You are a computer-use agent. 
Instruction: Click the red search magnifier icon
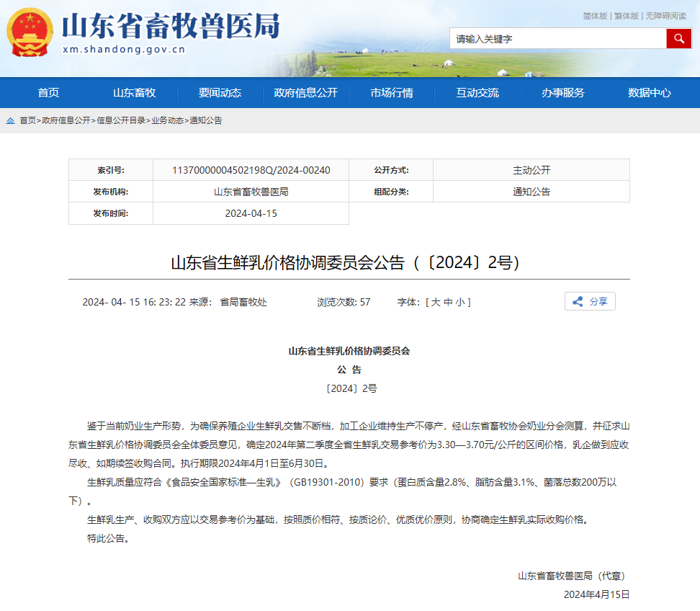[x=678, y=39]
